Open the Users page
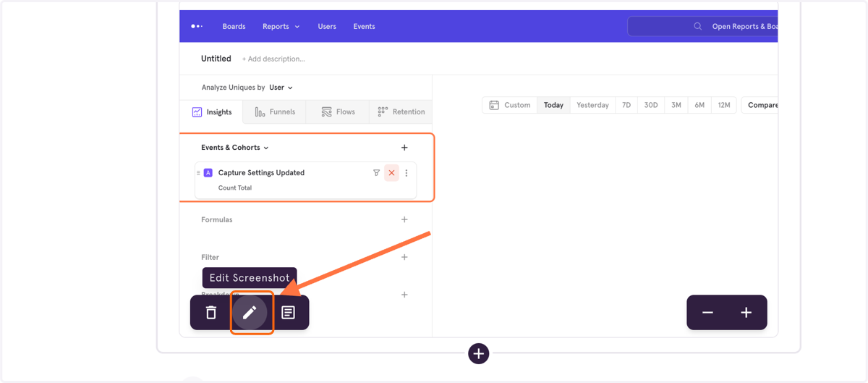Viewport: 868px width, 383px height. 327,26
